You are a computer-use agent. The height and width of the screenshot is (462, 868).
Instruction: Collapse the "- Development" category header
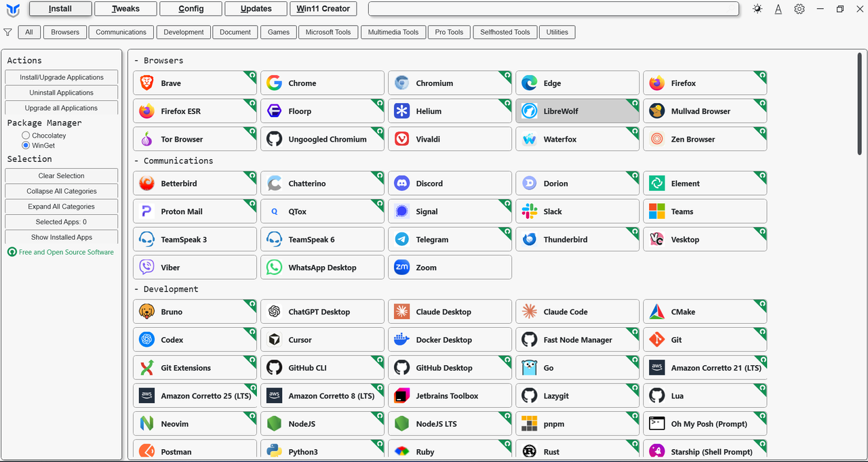pyautogui.click(x=166, y=289)
